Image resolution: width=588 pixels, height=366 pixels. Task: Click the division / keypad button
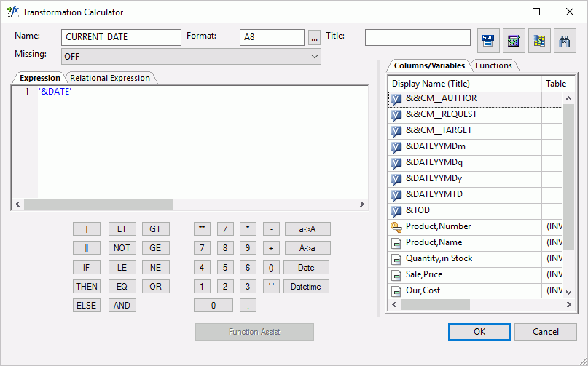click(225, 229)
